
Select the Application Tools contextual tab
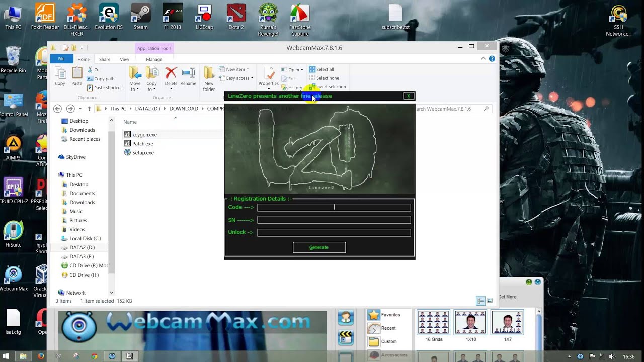coord(154,48)
